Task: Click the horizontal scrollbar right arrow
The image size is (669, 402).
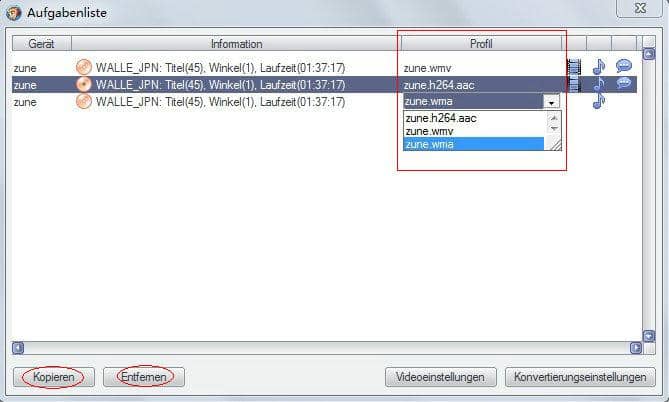Action: 636,348
